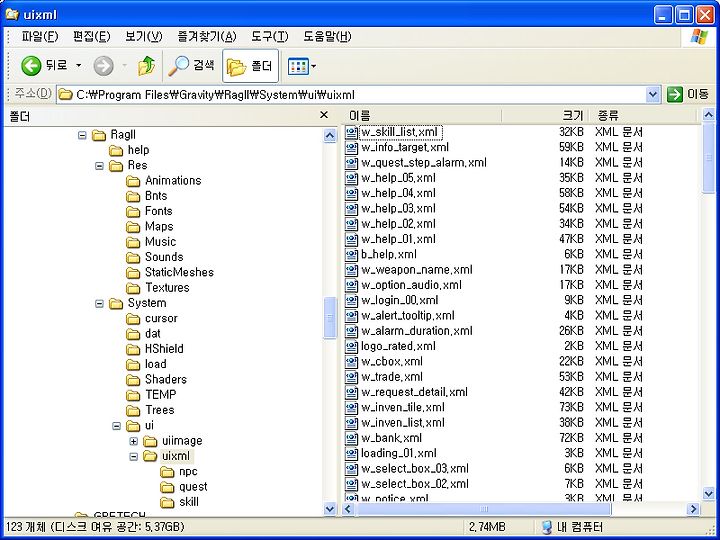The height and width of the screenshot is (540, 720).
Task: Select the dat folder in tree
Action: (x=152, y=333)
